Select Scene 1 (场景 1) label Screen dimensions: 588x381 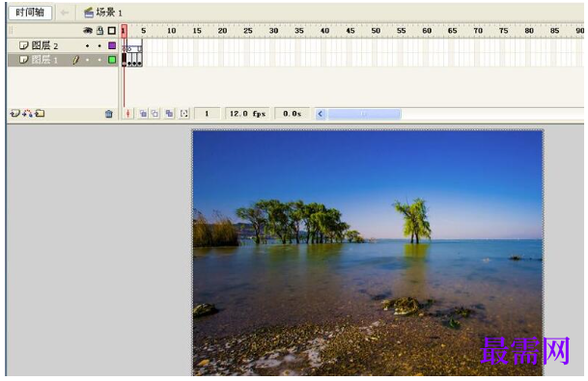tap(109, 13)
